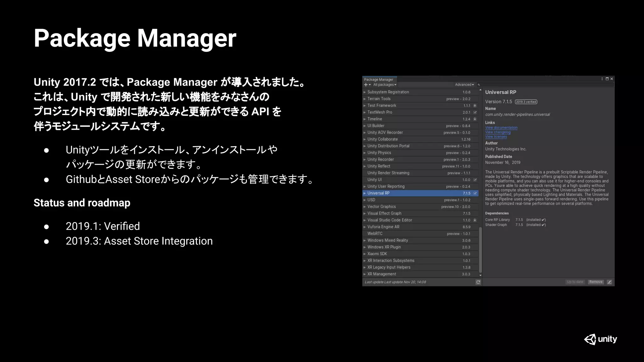The image size is (644, 362).
Task: Click installed checkmark for Universal RP row
Action: (x=475, y=193)
